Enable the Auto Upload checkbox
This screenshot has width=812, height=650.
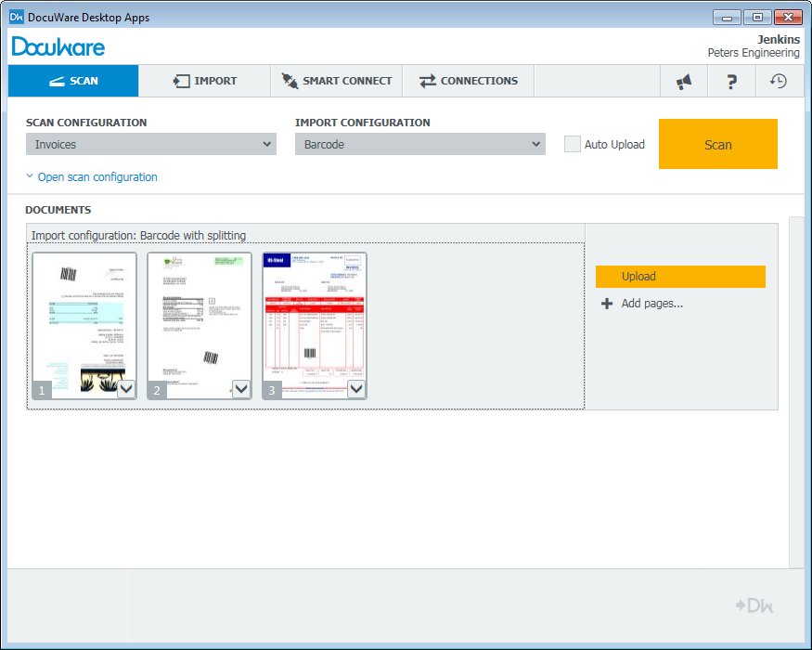573,144
